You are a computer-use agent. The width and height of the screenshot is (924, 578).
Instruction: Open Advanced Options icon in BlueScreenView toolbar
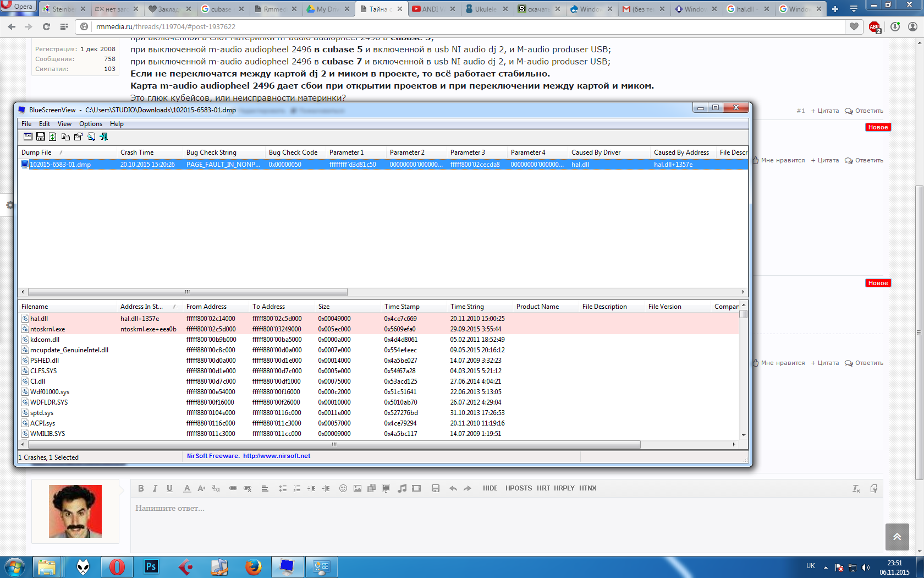tap(28, 137)
